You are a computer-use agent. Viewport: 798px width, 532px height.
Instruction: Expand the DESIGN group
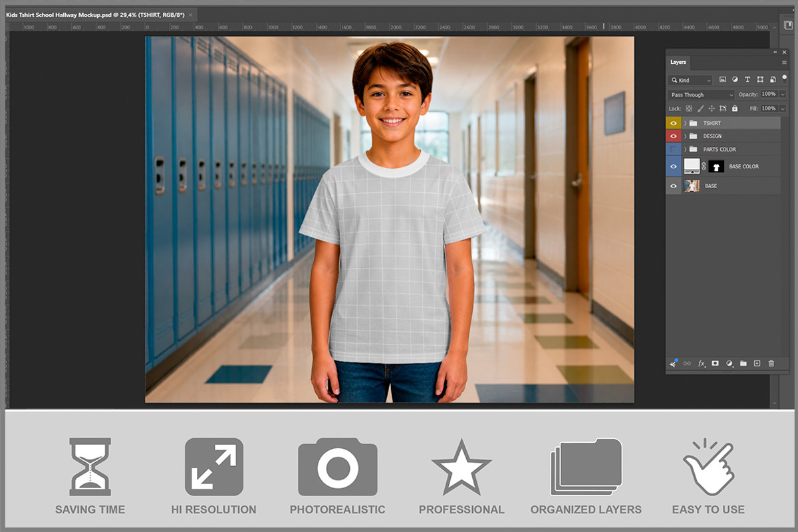pos(686,136)
